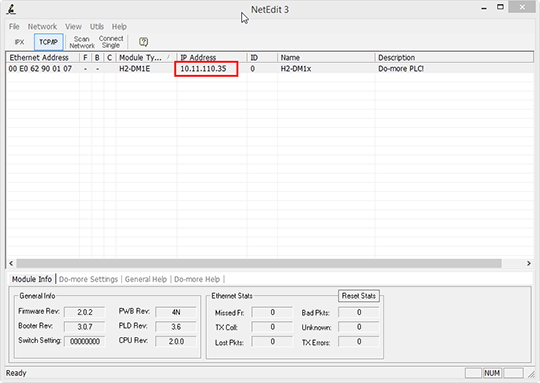Open the View menu
Screen dimensions: 540x383
73,27
